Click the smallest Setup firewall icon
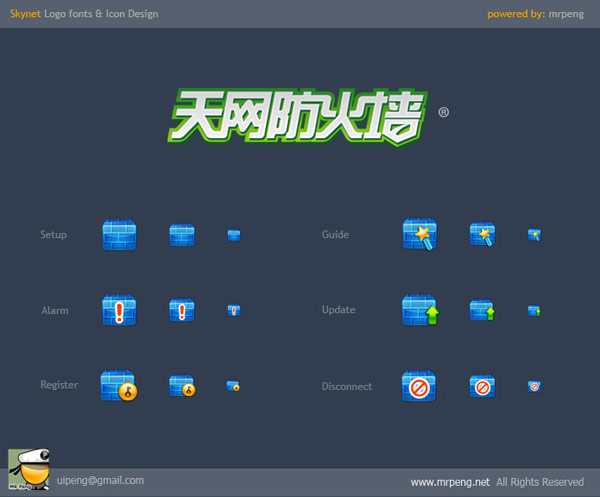Viewport: 600px width, 497px height. 234,235
